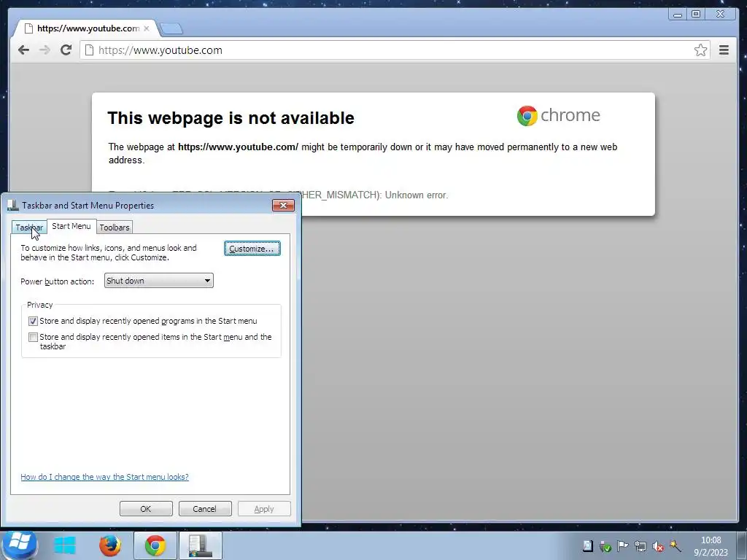Image resolution: width=747 pixels, height=560 pixels.
Task: Close the Taskbar and Start Menu Properties dialog
Action: [284, 205]
